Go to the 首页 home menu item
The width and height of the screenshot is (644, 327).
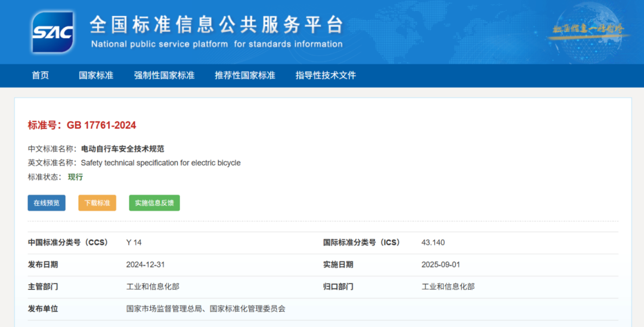pos(41,75)
